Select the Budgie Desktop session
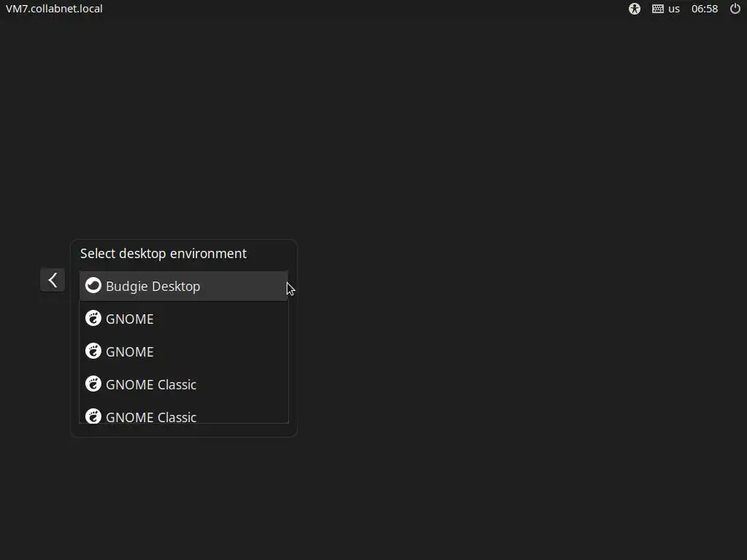The height and width of the screenshot is (560, 747). [x=183, y=286]
